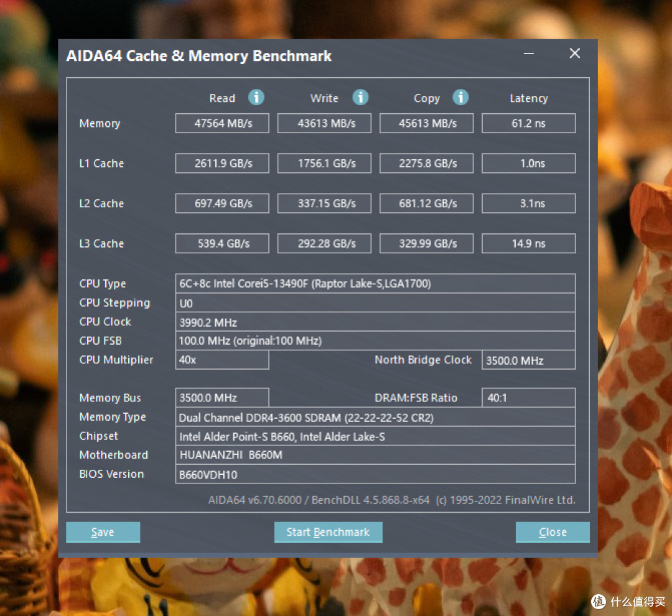Select L2 Cache write 337.15 GB/s
This screenshot has width=672, height=616.
pos(324,203)
